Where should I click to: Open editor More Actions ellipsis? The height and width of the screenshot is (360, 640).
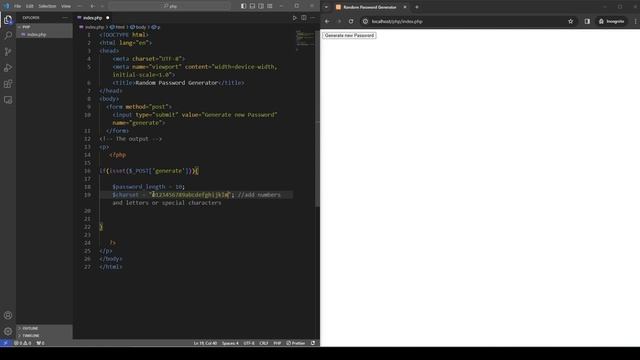[313, 18]
